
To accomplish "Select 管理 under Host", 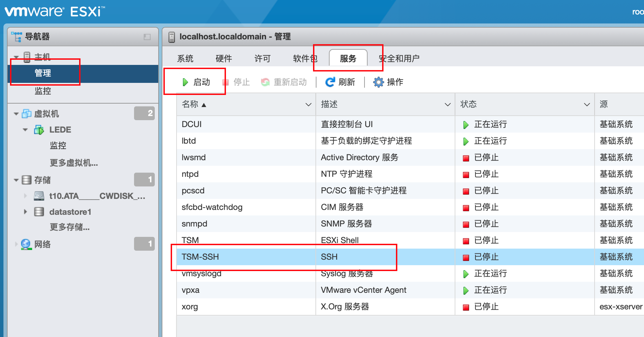I will [x=83, y=73].
